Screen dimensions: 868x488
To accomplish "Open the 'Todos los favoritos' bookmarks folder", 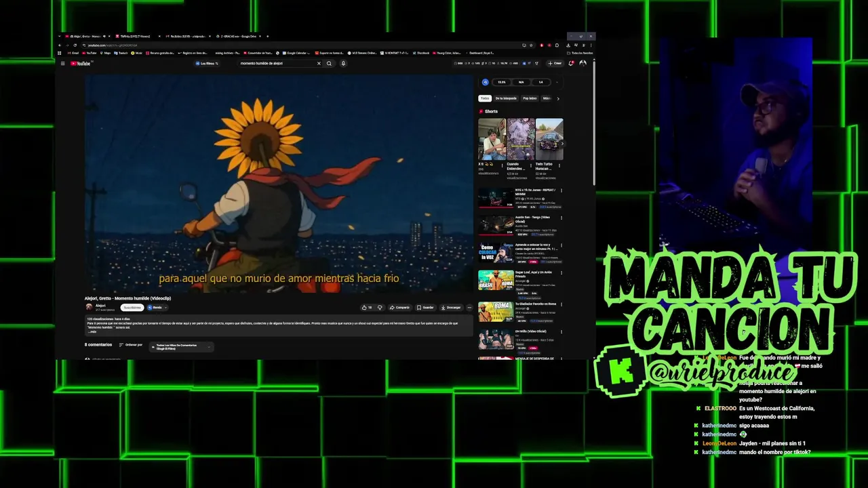I will pos(580,53).
